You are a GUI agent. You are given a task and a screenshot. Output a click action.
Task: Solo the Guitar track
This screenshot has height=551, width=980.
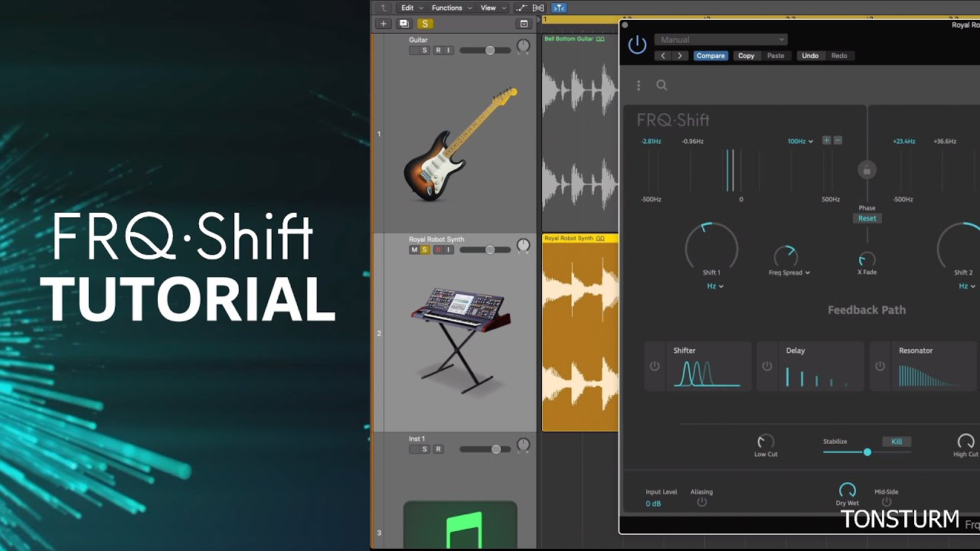tap(425, 51)
